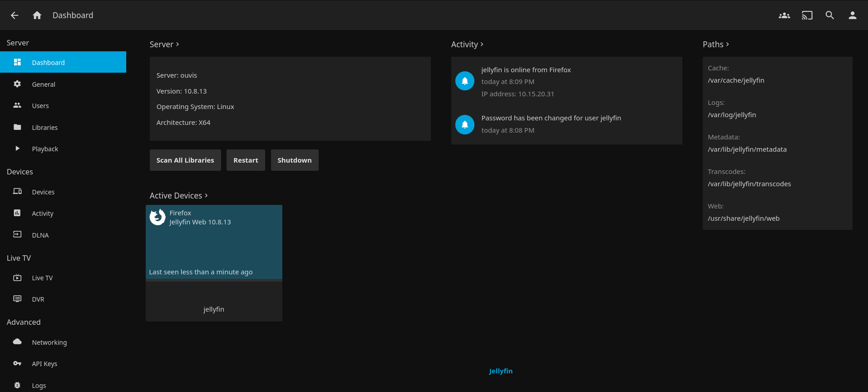This screenshot has width=868, height=392.
Task: Click 'Password has been changed' activity entry
Action: click(x=551, y=118)
